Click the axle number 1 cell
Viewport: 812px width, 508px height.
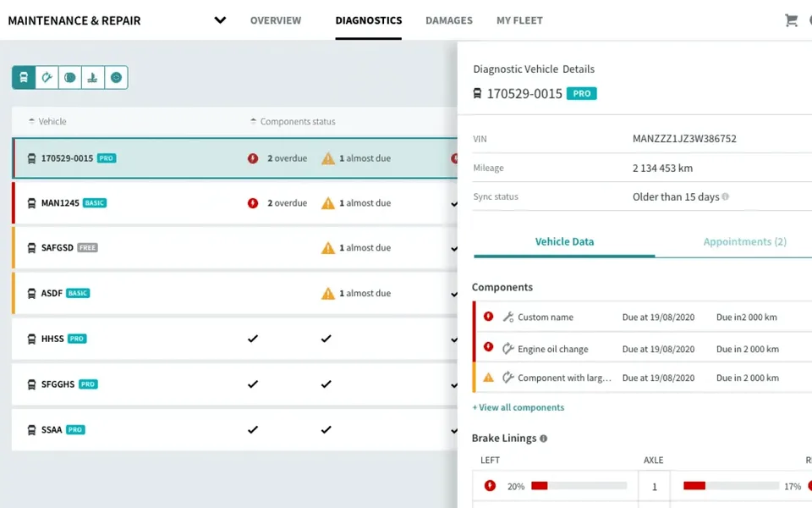coord(654,487)
